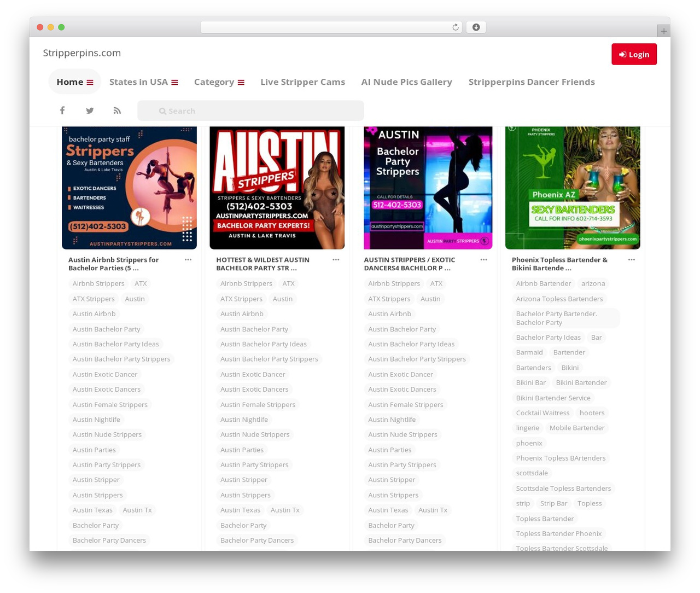Open a new browser tab with plus button
Image resolution: width=700 pixels, height=593 pixels.
click(x=663, y=31)
